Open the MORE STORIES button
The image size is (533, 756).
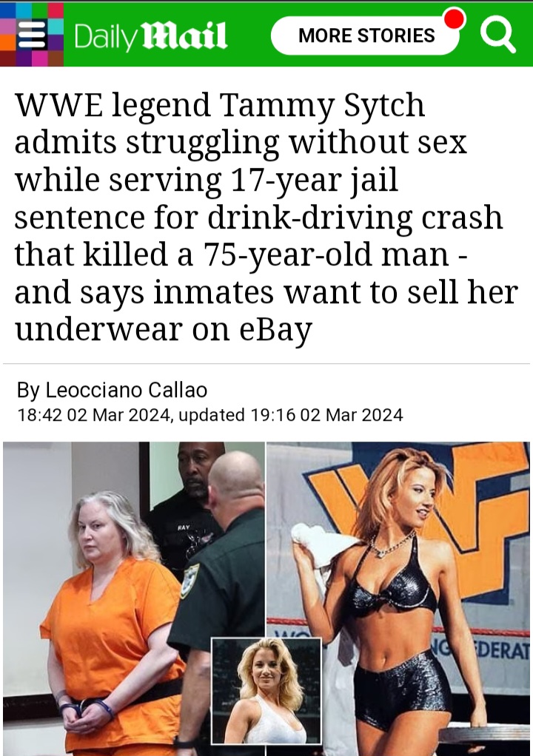(x=366, y=36)
